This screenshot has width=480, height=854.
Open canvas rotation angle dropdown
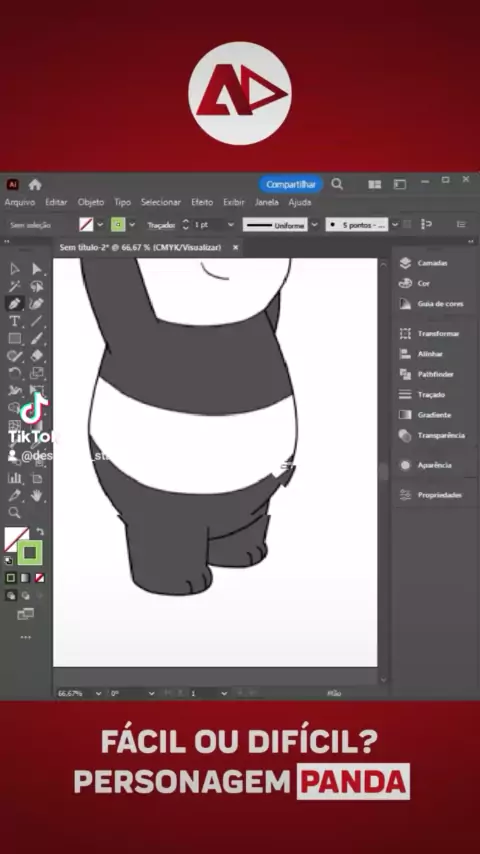coord(151,693)
